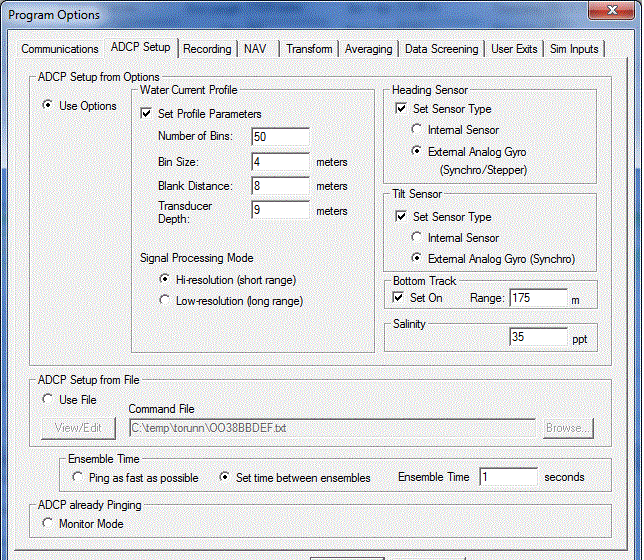Choose Internal Sensor for Tilt Sensor

418,238
